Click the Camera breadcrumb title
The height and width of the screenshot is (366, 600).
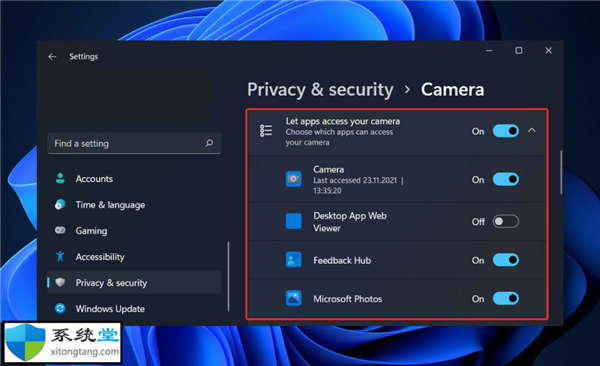pos(452,90)
